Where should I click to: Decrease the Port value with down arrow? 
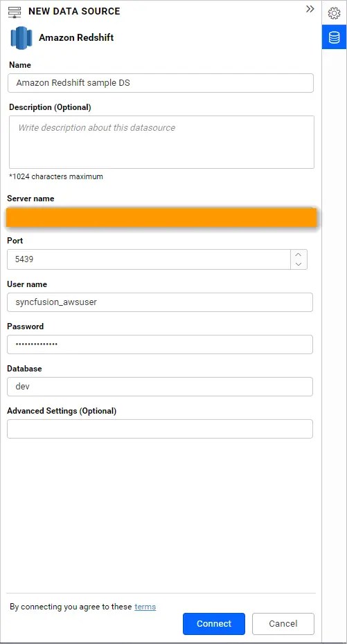click(x=299, y=264)
